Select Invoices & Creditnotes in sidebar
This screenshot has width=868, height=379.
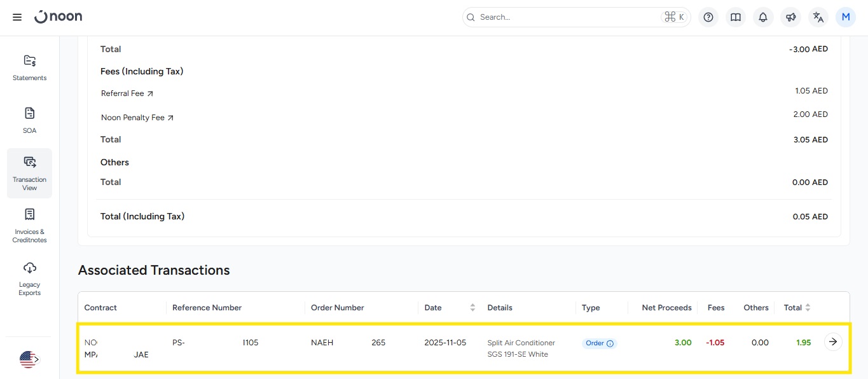29,226
